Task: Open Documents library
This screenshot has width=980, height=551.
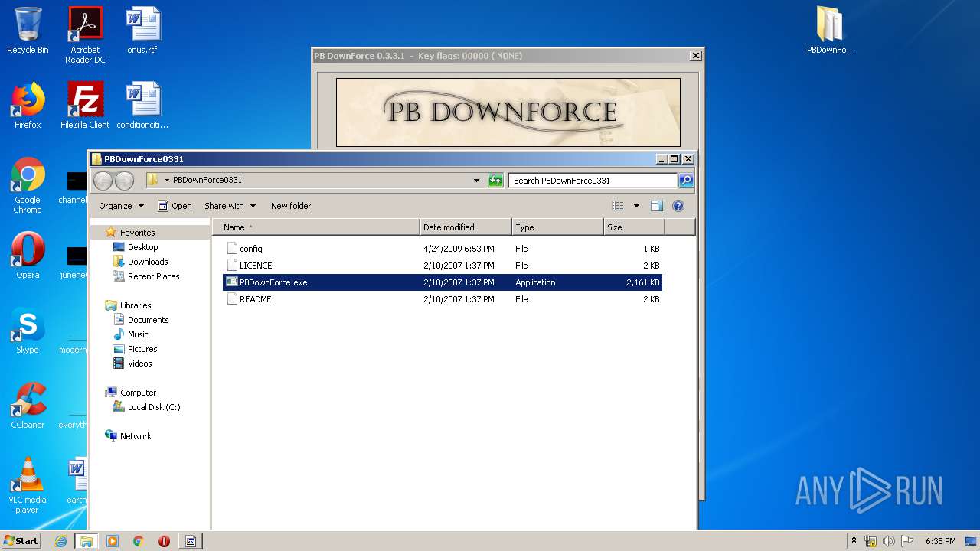Action: point(148,320)
